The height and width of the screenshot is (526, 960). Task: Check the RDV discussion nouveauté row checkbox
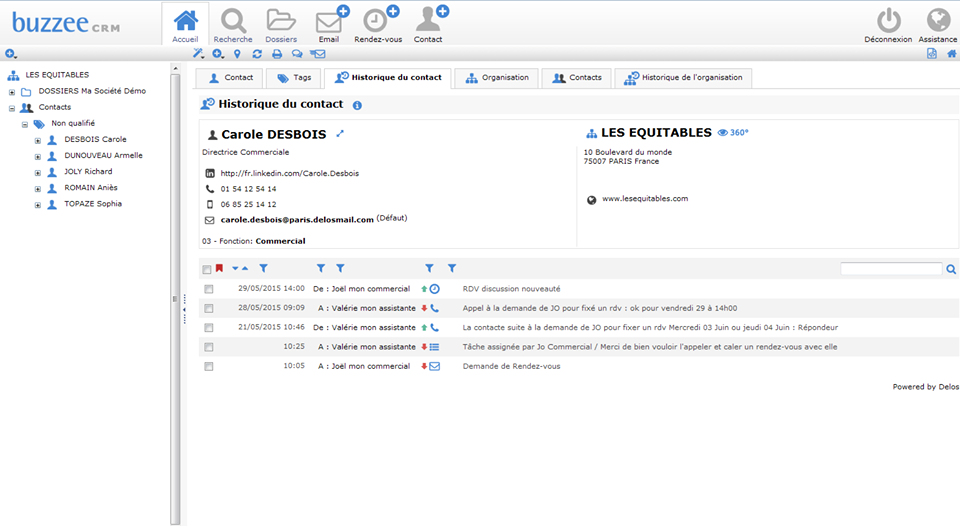[x=209, y=289]
